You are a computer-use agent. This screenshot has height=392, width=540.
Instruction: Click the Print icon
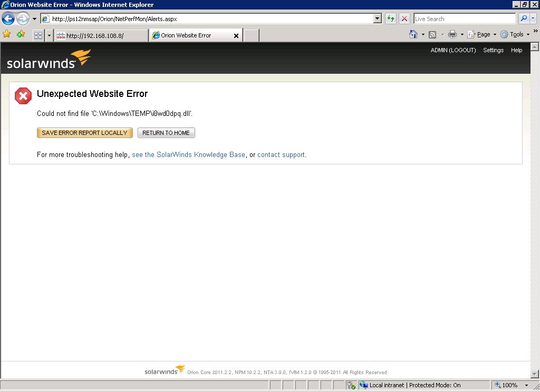pos(452,34)
